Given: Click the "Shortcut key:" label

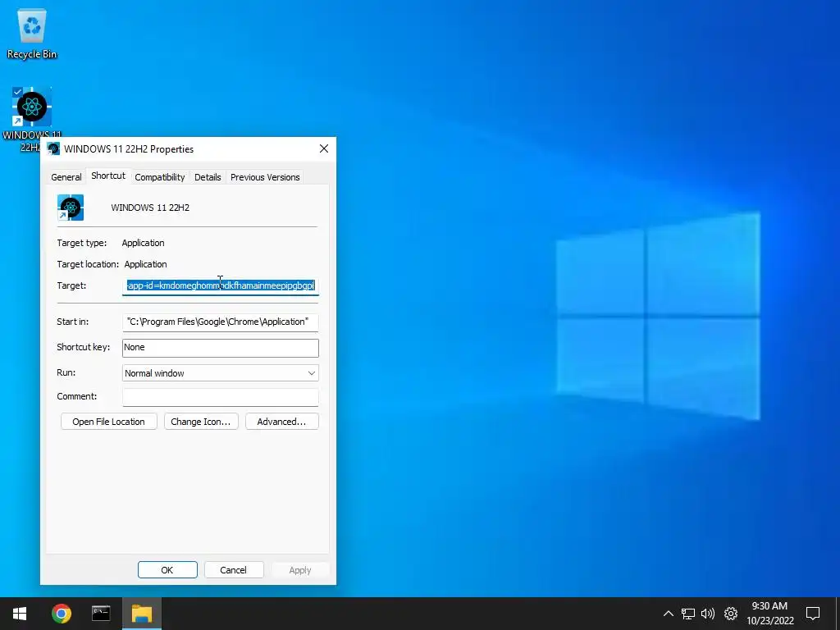Looking at the screenshot, I should point(84,347).
